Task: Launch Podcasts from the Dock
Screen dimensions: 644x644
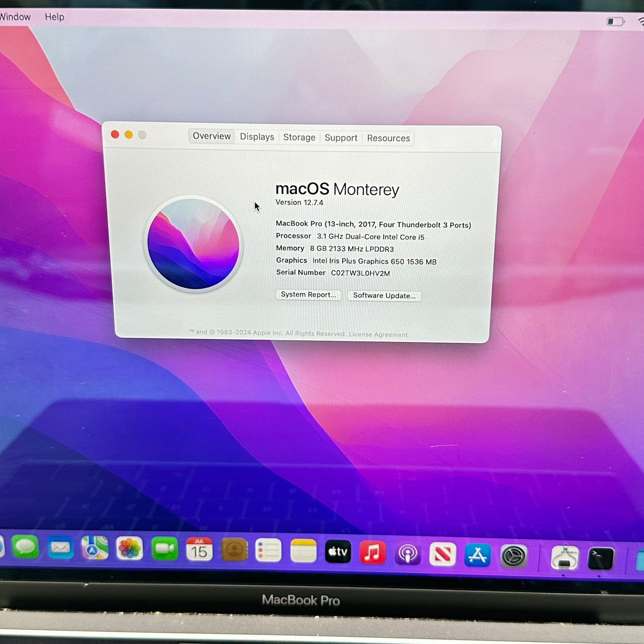Action: (x=407, y=554)
